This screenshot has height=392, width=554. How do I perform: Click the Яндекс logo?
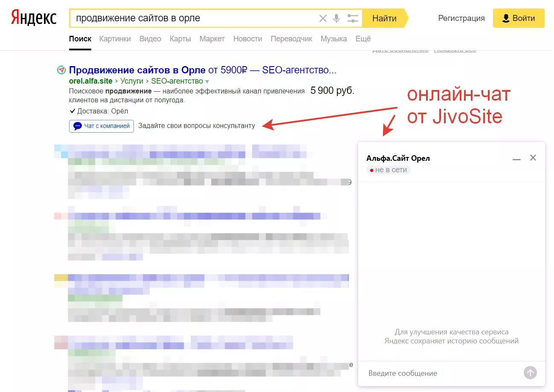click(x=34, y=18)
